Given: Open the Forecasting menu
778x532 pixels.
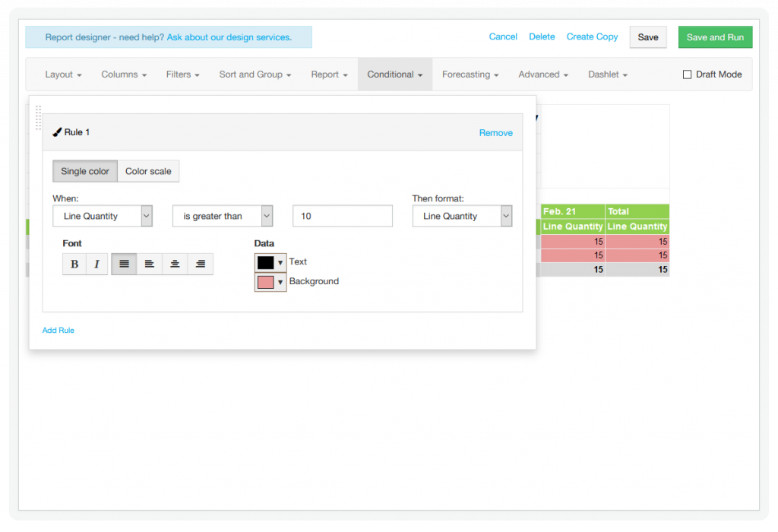Looking at the screenshot, I should pos(470,74).
